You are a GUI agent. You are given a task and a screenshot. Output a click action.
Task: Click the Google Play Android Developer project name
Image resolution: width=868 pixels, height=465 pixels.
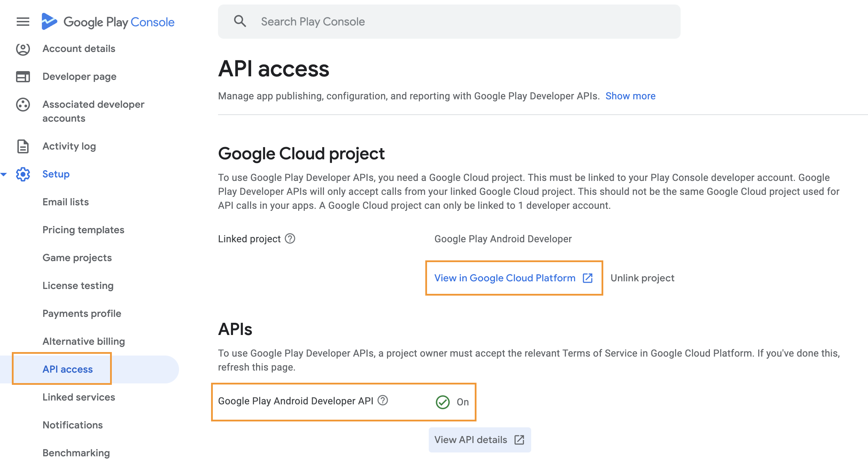503,239
